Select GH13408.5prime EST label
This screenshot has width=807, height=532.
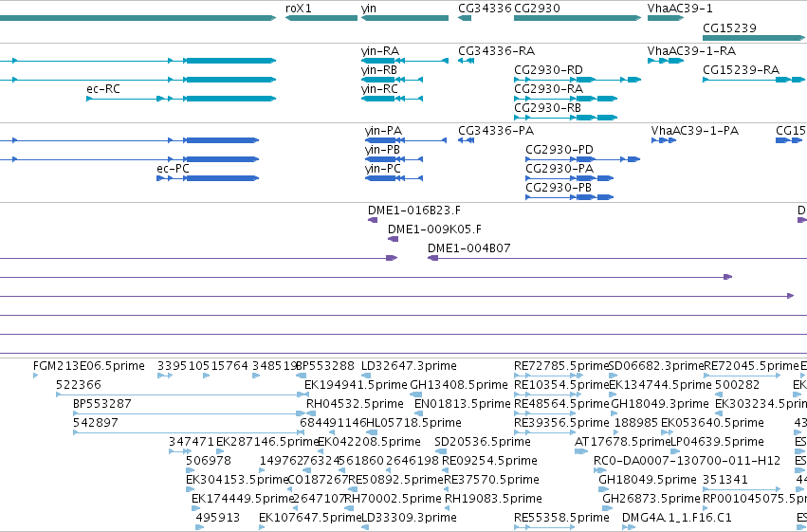pyautogui.click(x=459, y=385)
